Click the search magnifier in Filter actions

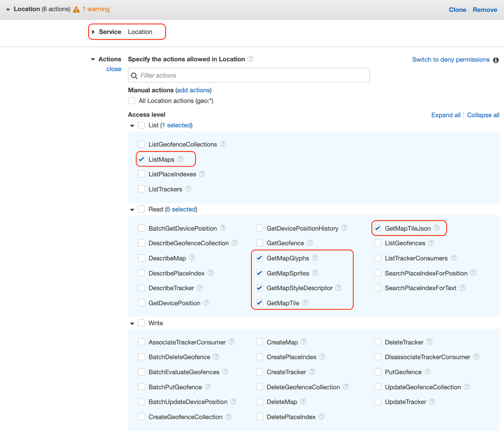pyautogui.click(x=134, y=75)
